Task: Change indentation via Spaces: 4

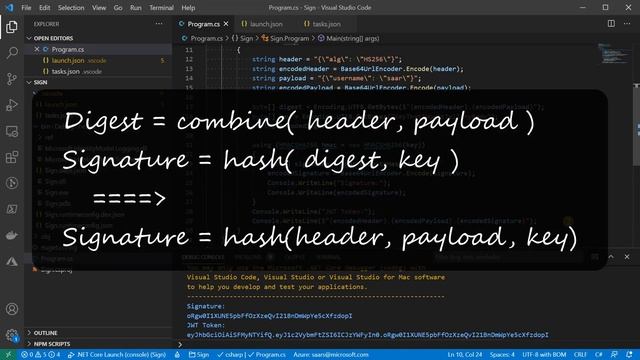Action: [x=502, y=354]
